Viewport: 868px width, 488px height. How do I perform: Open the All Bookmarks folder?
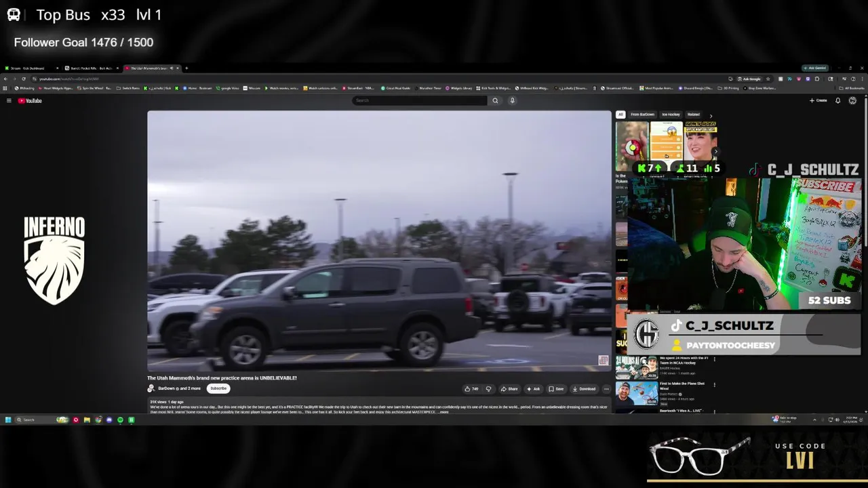click(x=852, y=88)
